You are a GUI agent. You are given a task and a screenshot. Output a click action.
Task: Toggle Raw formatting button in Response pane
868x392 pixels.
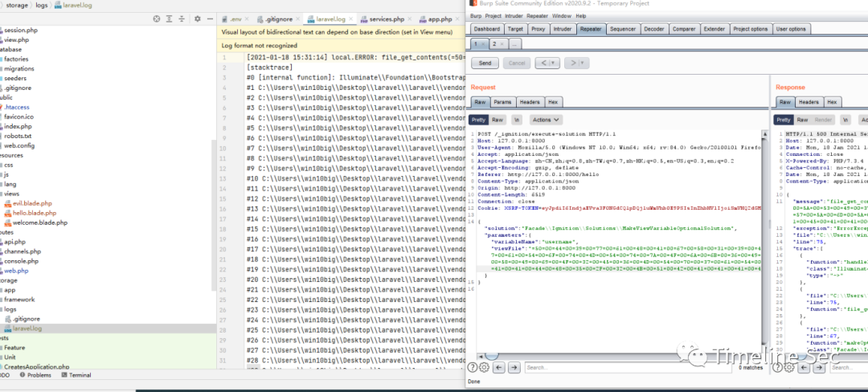[802, 120]
